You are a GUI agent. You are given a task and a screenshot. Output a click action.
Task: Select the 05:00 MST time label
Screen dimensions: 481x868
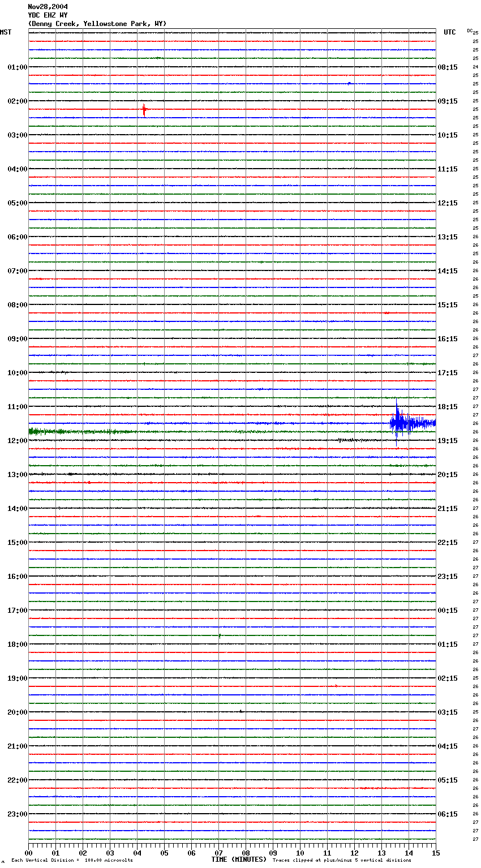coord(18,203)
